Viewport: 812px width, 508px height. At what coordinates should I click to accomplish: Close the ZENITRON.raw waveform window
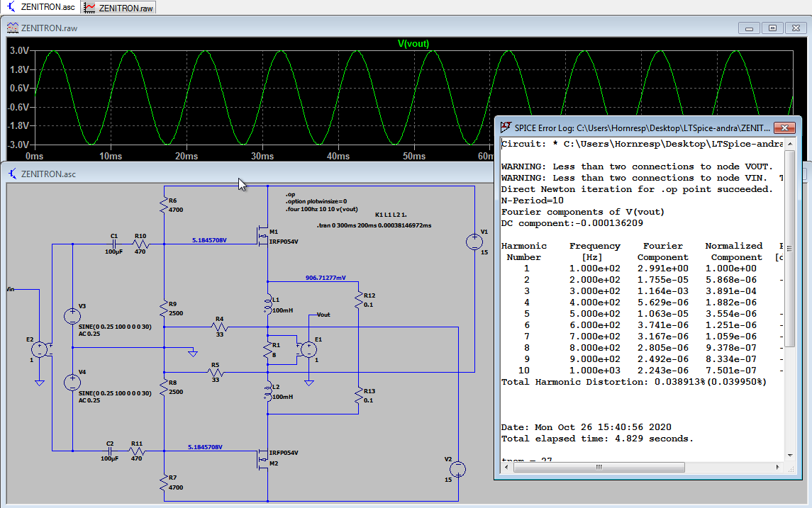pos(796,28)
